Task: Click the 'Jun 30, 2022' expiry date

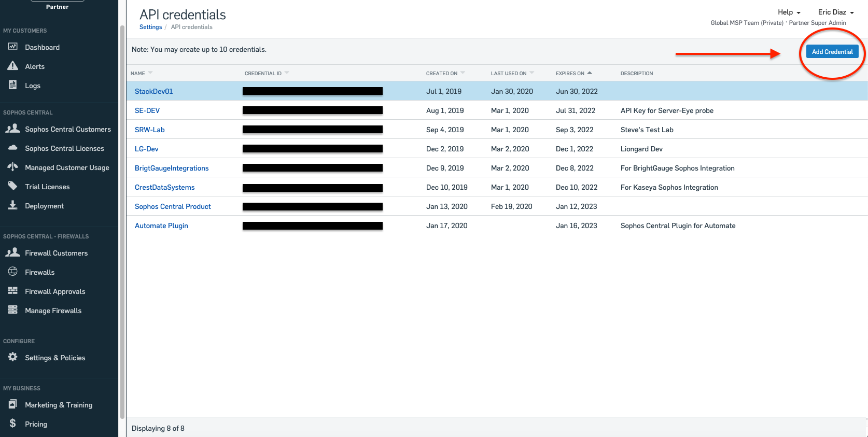Action: (577, 91)
